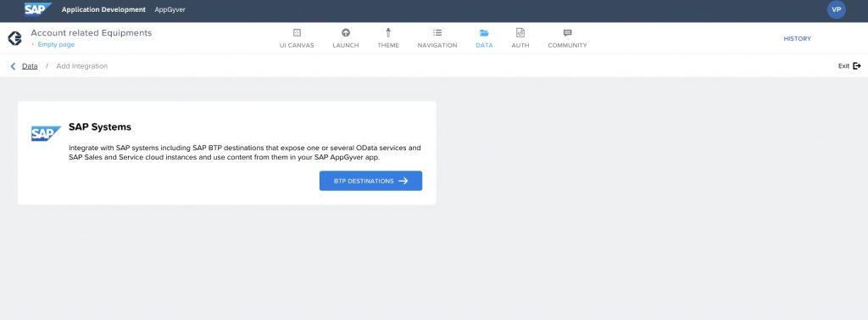Click the AppGyver logo icon

point(15,38)
